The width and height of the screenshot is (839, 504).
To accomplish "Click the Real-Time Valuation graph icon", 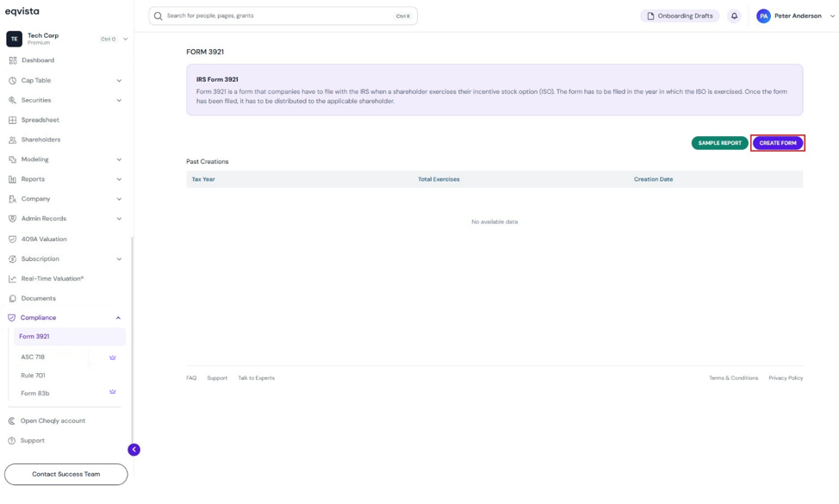I will pos(12,279).
